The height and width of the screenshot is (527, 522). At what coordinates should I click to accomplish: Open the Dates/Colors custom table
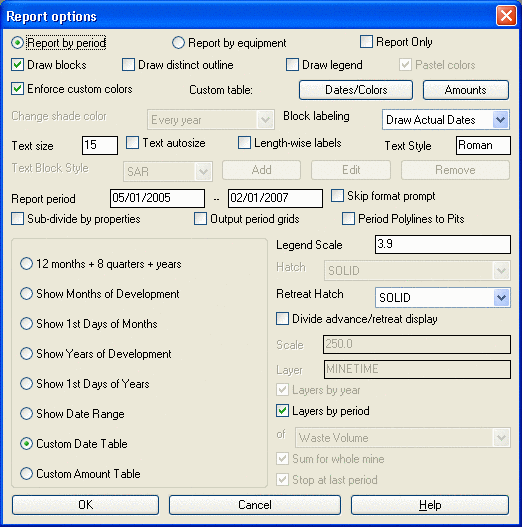point(356,90)
